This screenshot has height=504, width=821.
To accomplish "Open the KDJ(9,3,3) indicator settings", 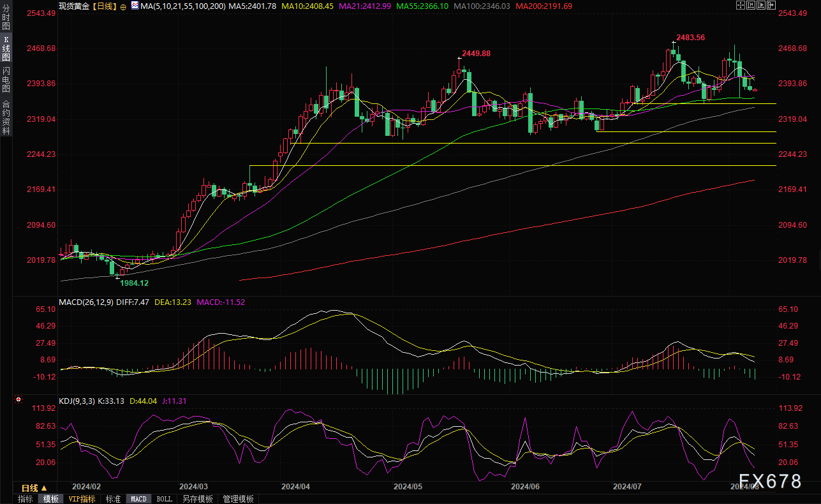I will click(77, 401).
